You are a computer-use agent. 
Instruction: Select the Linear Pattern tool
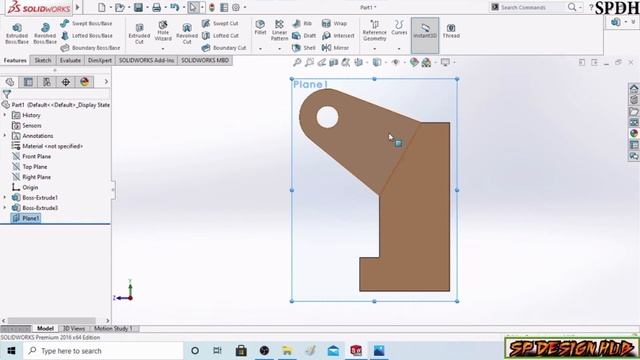(x=279, y=30)
